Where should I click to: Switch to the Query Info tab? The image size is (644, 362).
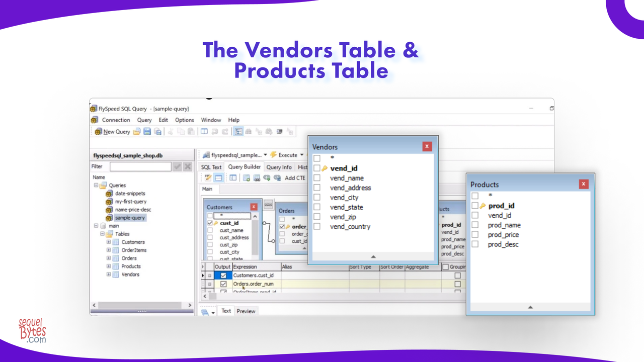tap(279, 167)
